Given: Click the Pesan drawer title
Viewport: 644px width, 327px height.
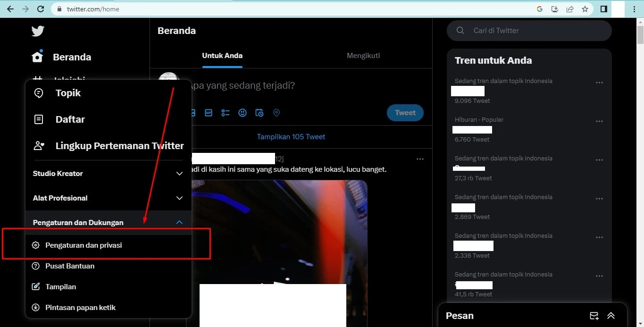Looking at the screenshot, I should (x=460, y=316).
